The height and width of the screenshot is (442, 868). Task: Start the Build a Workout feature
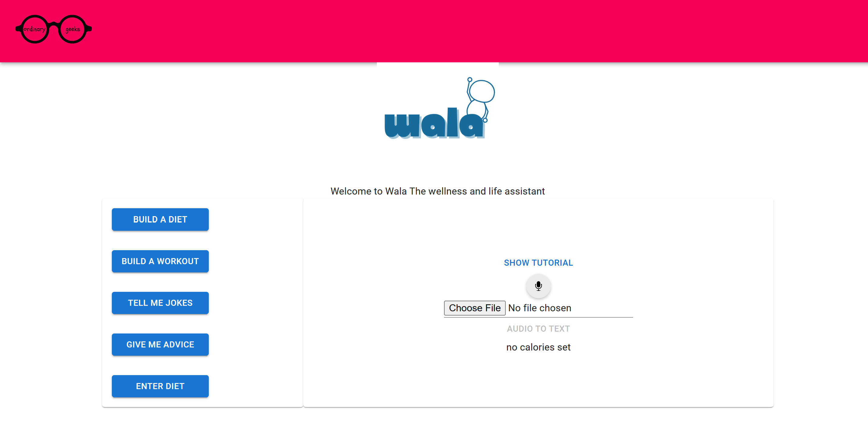(160, 261)
